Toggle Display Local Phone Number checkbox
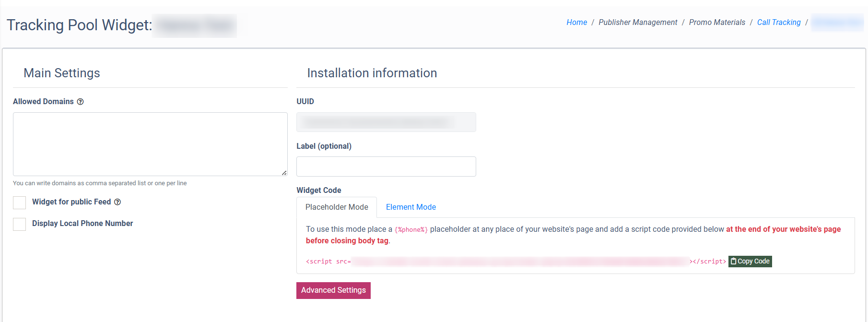This screenshot has width=868, height=322. pyautogui.click(x=19, y=224)
